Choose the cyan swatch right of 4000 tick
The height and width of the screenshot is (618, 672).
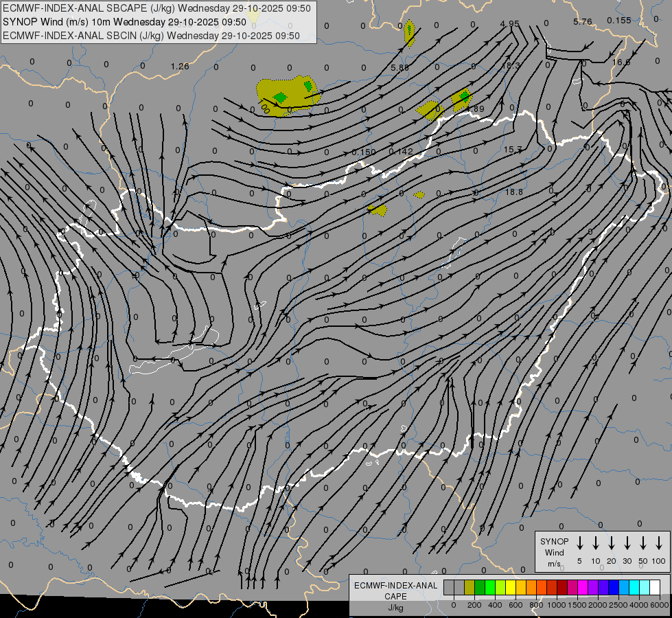click(x=635, y=587)
